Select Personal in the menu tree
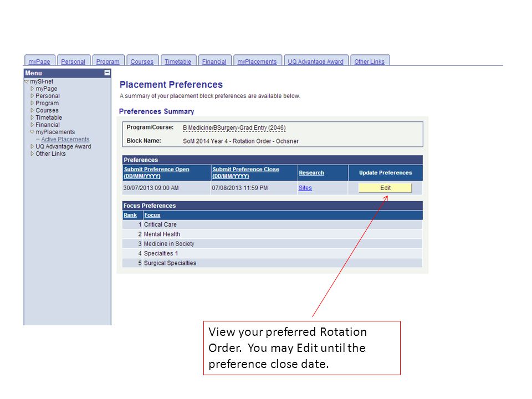This screenshot has height=399, width=532. click(48, 96)
